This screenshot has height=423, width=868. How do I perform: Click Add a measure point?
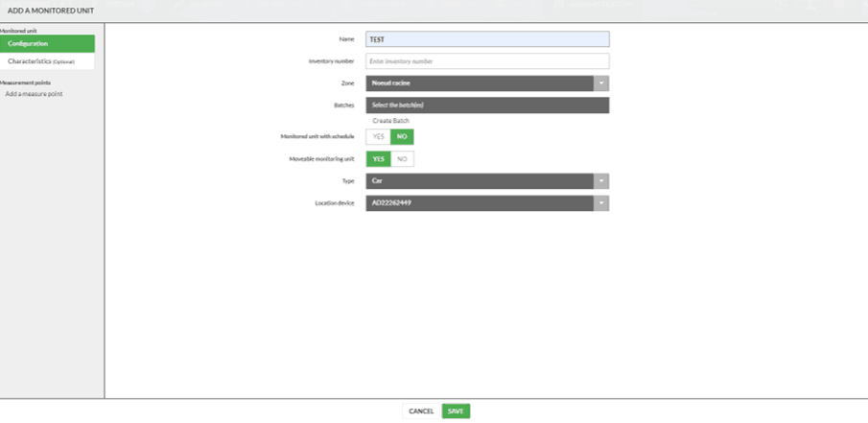pos(35,94)
